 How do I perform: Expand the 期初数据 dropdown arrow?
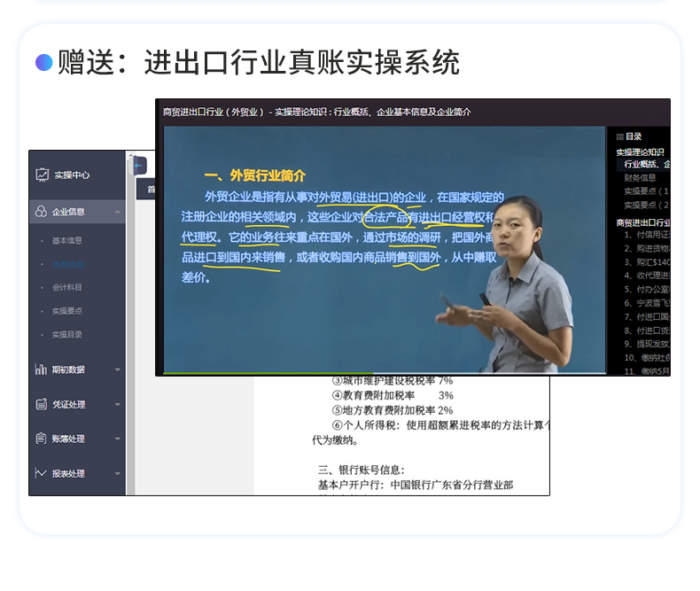tap(118, 369)
